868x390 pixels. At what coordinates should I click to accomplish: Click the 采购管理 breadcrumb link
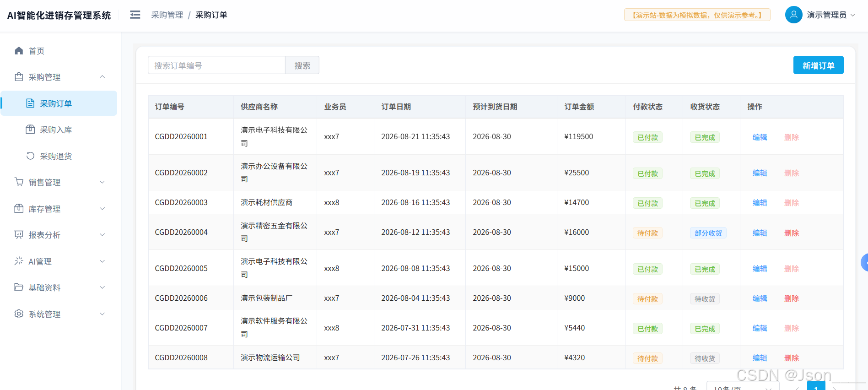(167, 15)
